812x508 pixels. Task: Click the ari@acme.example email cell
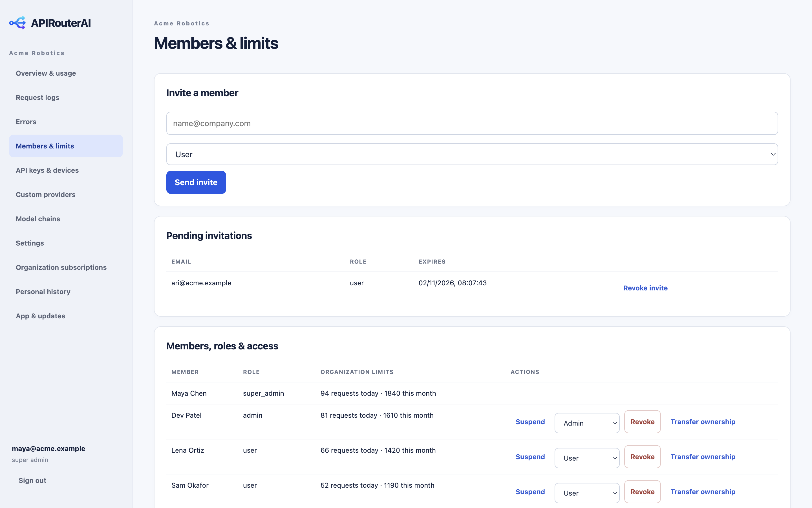pyautogui.click(x=201, y=283)
